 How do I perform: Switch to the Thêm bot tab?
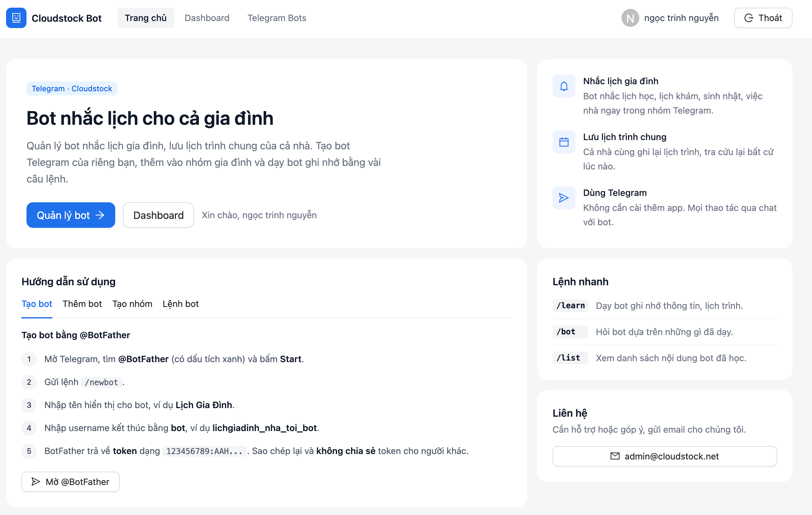(x=82, y=304)
